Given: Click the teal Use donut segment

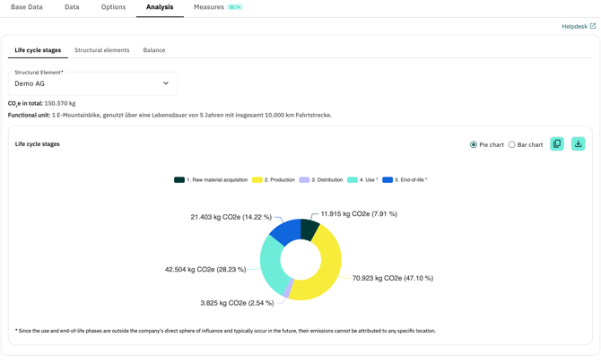Looking at the screenshot, I should (272, 264).
